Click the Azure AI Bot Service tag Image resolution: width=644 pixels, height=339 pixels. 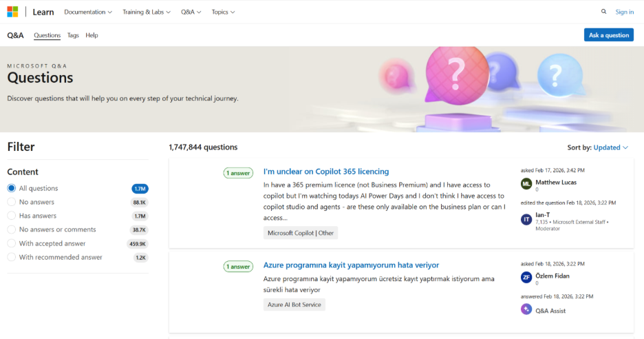tap(294, 305)
